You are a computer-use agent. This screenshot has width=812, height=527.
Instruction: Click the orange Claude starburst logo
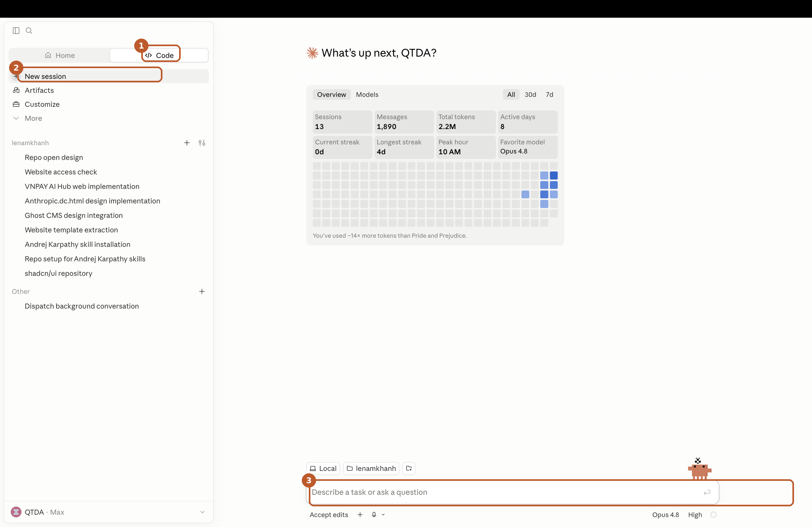pos(312,53)
